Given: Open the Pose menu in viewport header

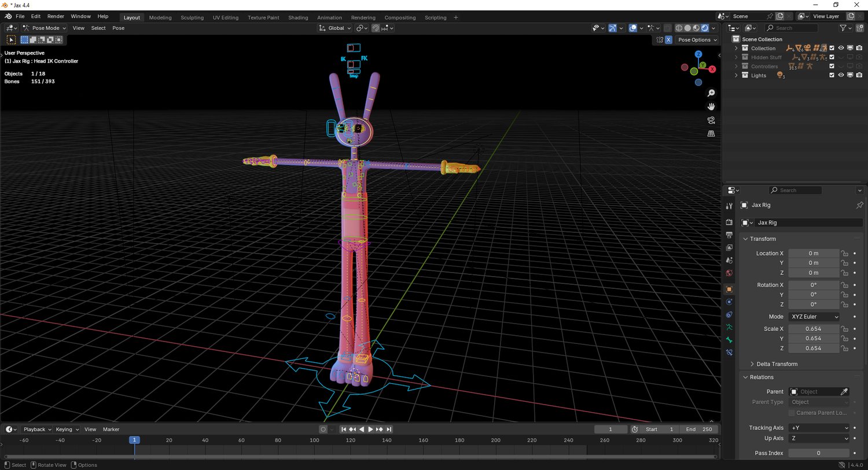Looking at the screenshot, I should 118,28.
